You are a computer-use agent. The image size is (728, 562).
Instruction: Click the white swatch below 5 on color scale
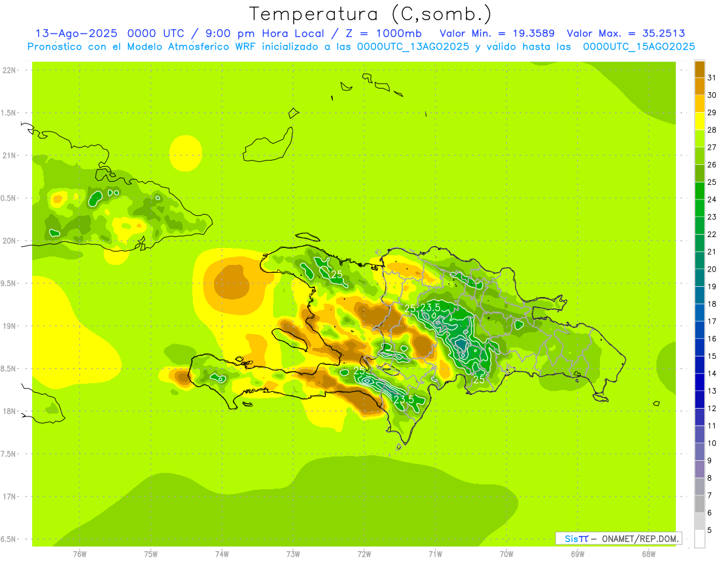pos(699,539)
